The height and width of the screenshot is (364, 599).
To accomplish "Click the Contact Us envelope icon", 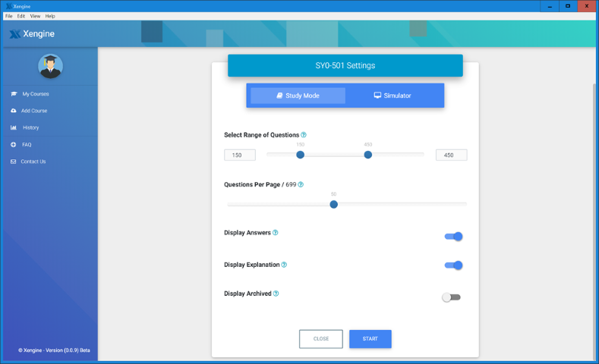I will pyautogui.click(x=14, y=162).
